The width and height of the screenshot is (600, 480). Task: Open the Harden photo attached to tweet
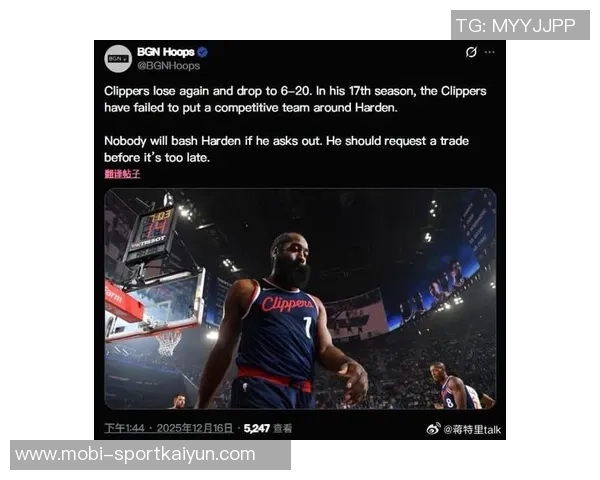click(300, 299)
